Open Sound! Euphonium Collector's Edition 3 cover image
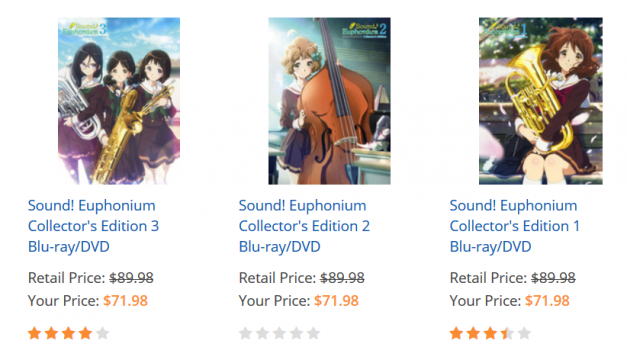Image resolution: width=627 pixels, height=360 pixels. click(x=119, y=101)
